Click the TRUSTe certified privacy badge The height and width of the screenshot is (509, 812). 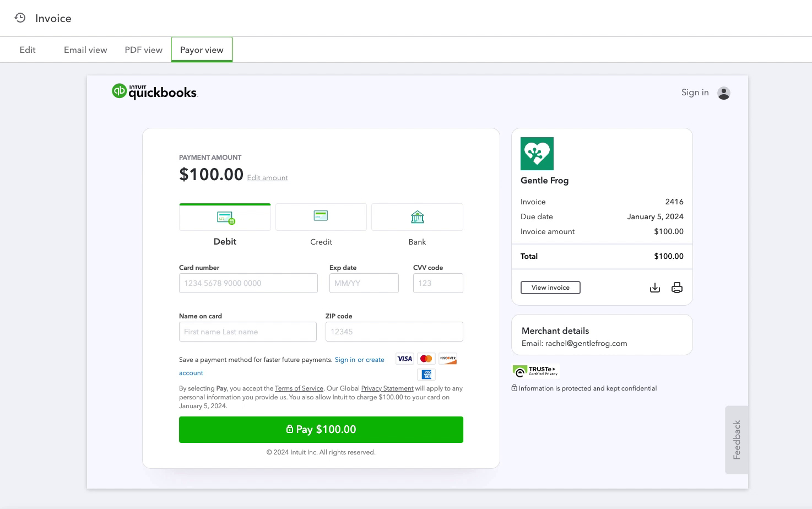coord(535,371)
